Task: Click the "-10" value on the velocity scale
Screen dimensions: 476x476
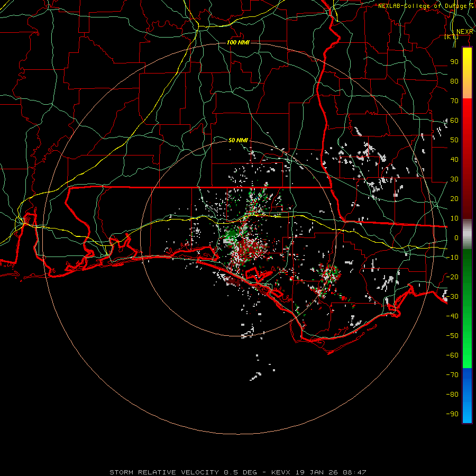Action: pos(452,258)
